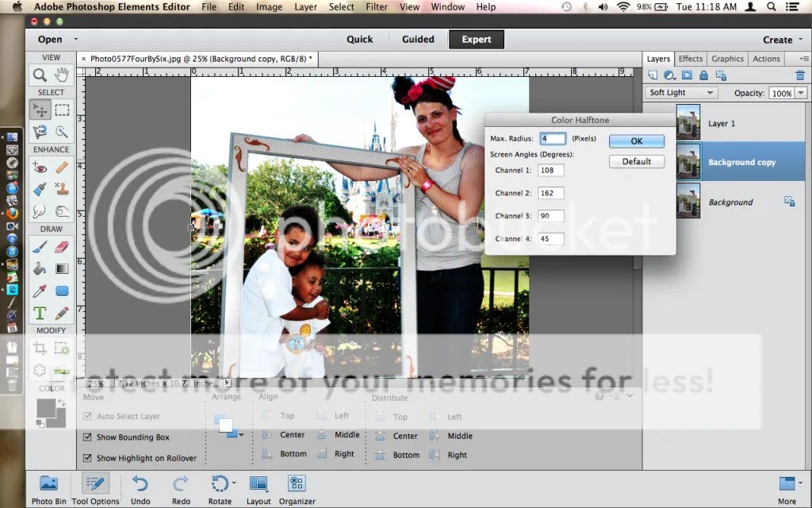Viewport: 812px width, 508px height.
Task: Select the Straighten tool
Action: pyautogui.click(x=62, y=370)
